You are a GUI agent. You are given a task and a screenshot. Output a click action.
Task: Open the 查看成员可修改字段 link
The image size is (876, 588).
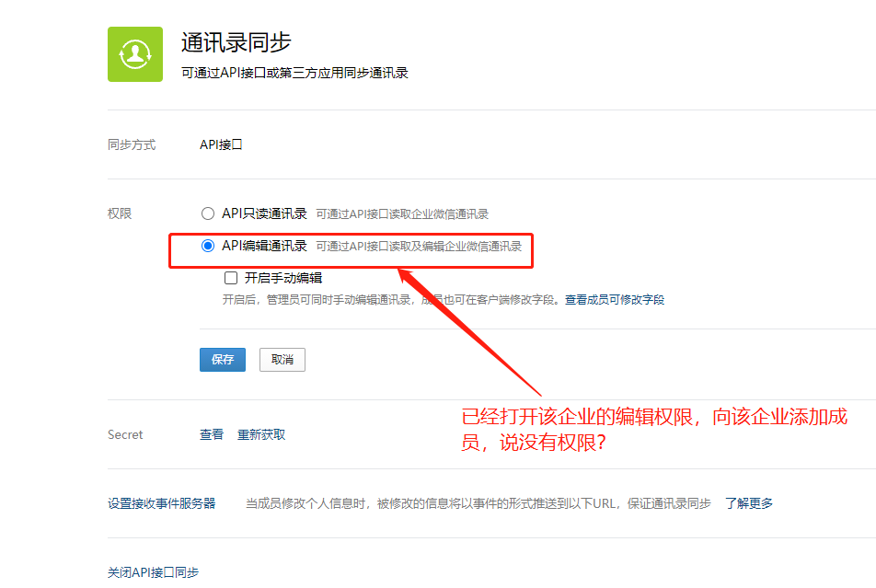click(x=615, y=300)
